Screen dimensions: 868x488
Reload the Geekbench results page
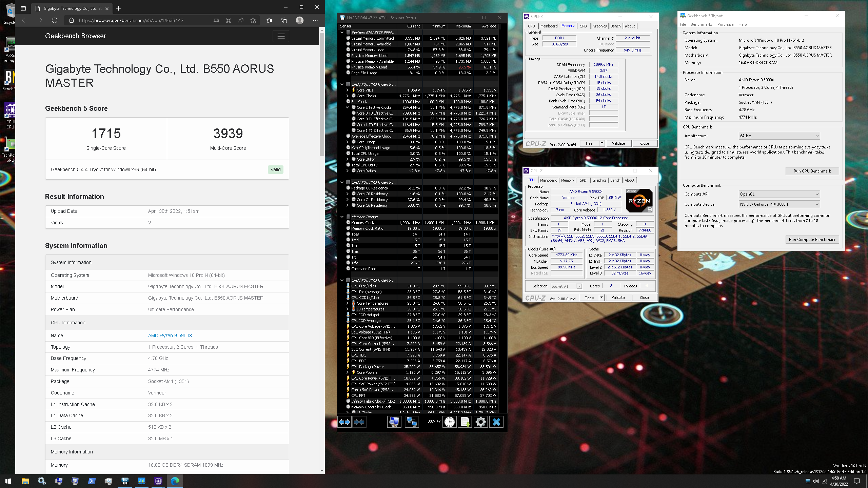(x=54, y=20)
